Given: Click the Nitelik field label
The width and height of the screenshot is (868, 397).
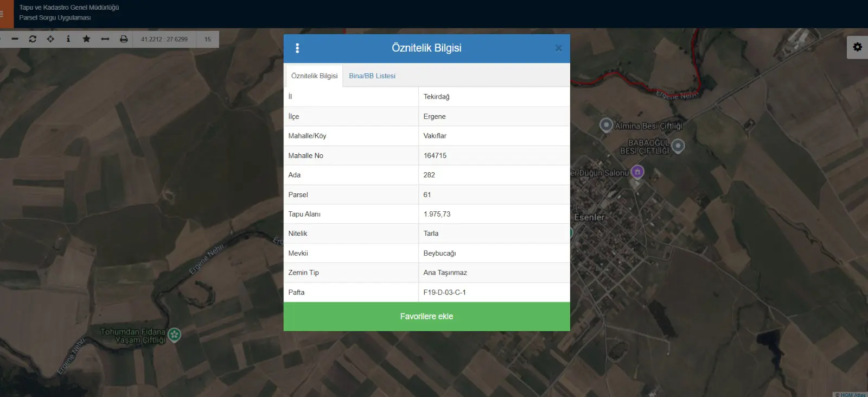Looking at the screenshot, I should [298, 234].
